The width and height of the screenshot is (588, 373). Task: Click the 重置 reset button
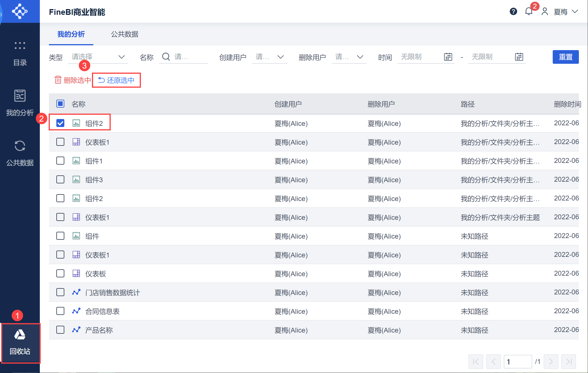565,57
